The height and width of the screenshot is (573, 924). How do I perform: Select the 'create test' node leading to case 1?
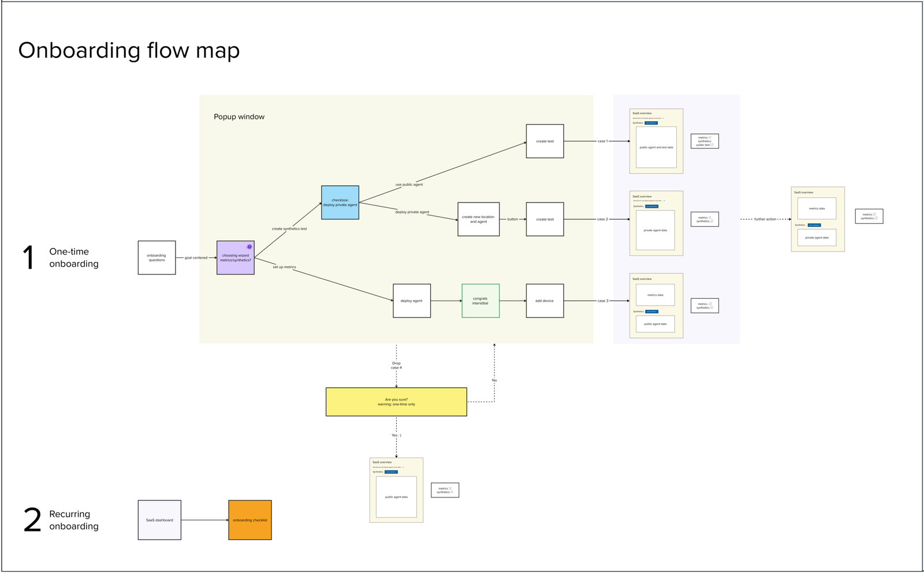545,141
